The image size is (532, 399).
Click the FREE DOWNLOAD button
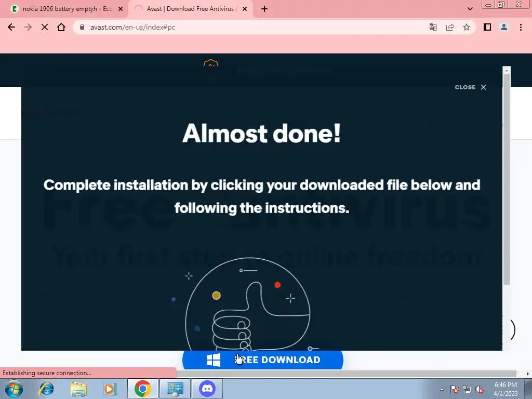262,360
